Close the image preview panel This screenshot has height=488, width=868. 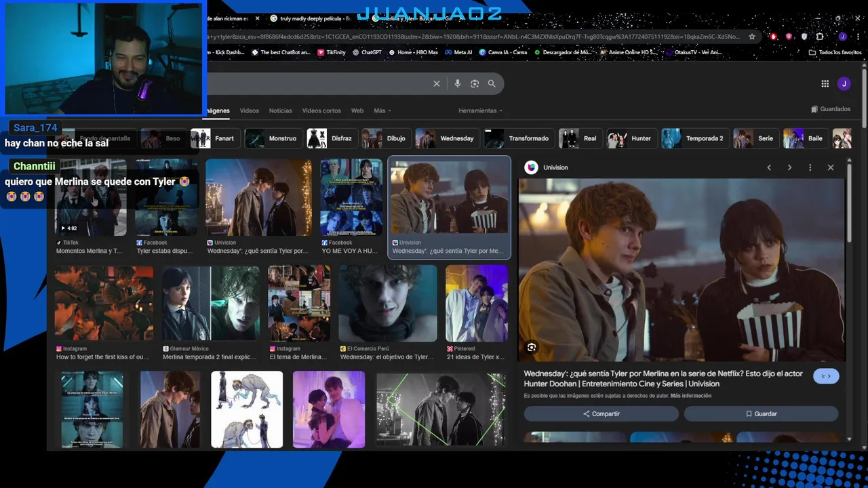coord(831,167)
